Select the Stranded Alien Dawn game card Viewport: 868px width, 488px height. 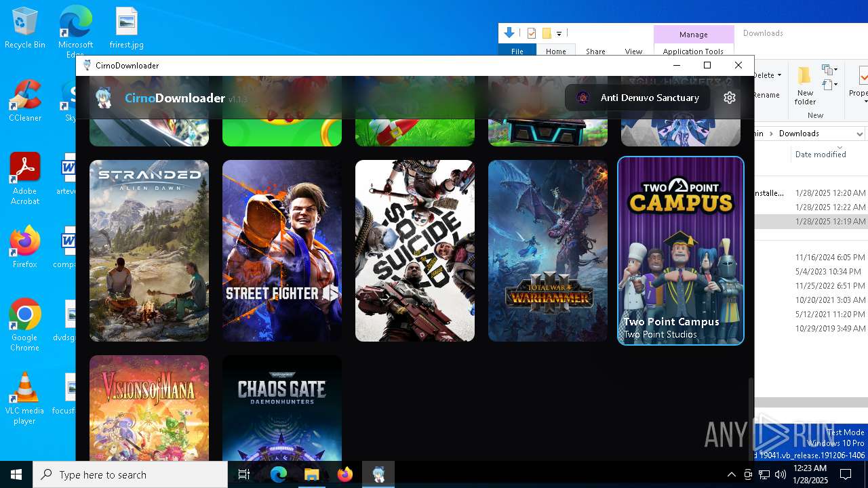pos(149,251)
